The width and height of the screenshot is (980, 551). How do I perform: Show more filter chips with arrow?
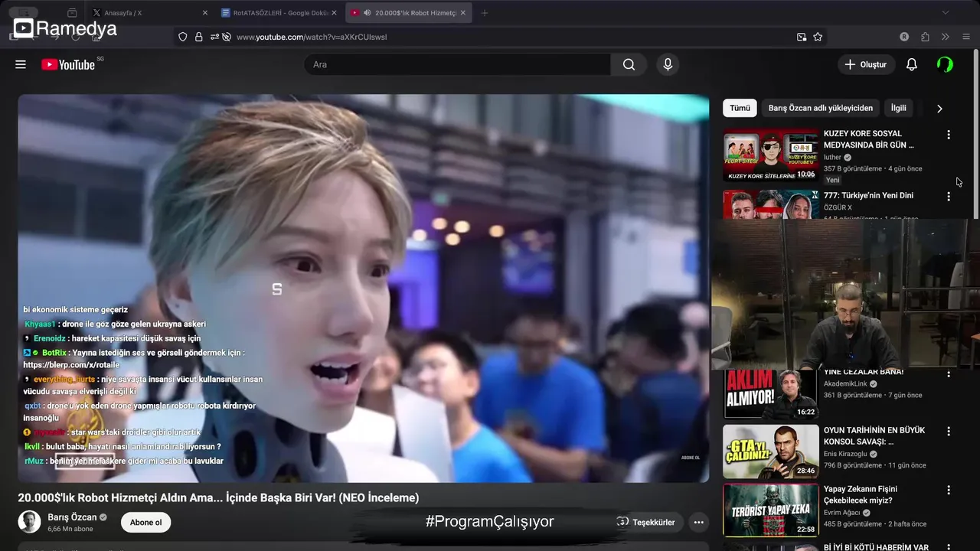click(x=939, y=108)
